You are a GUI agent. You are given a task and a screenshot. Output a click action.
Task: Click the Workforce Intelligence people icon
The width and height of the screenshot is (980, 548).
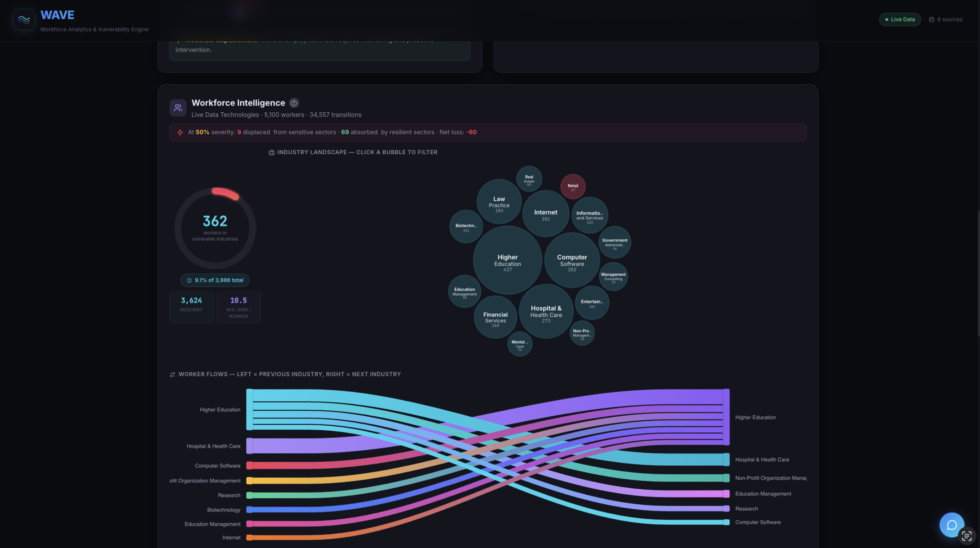pos(178,108)
